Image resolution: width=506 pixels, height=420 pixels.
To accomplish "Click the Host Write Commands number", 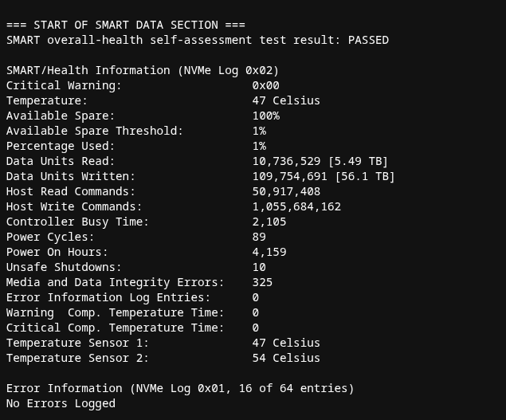I will 296,206.
